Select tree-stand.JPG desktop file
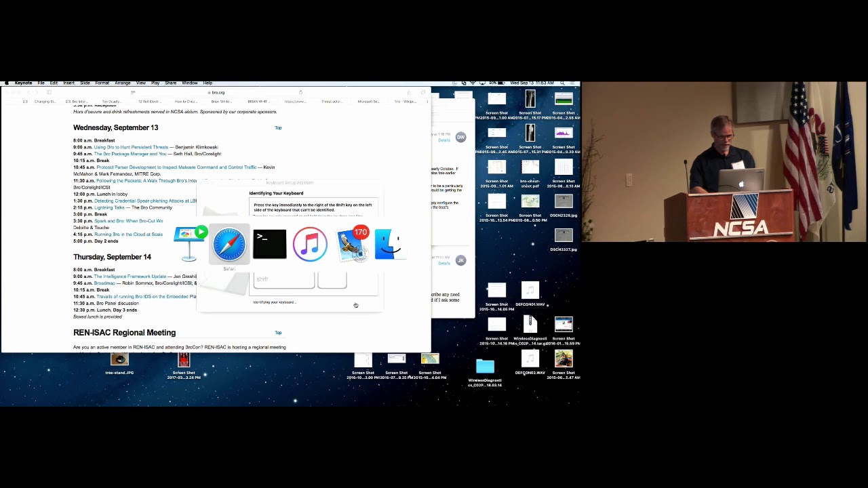 point(119,363)
